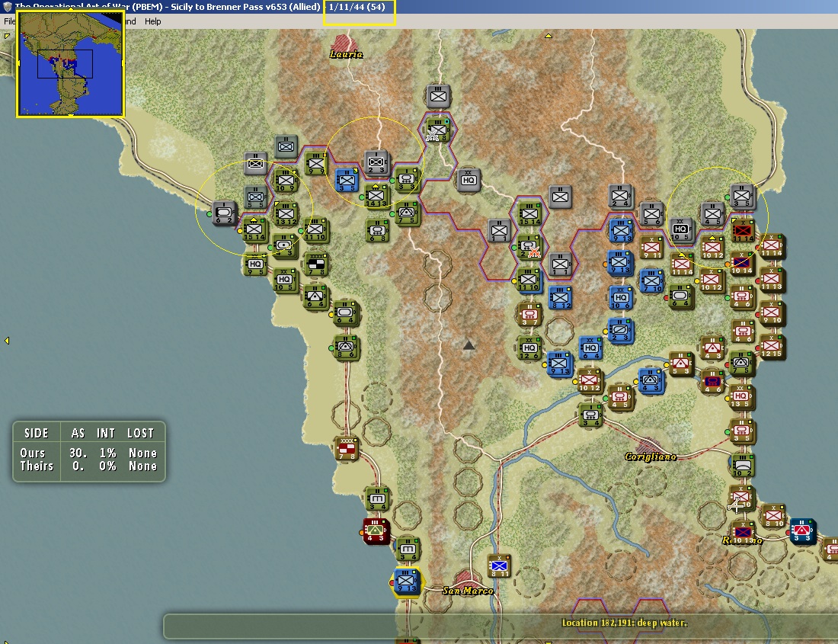Select the blue 4-3 artillery battalion by the river
The height and width of the screenshot is (644, 838).
point(651,381)
